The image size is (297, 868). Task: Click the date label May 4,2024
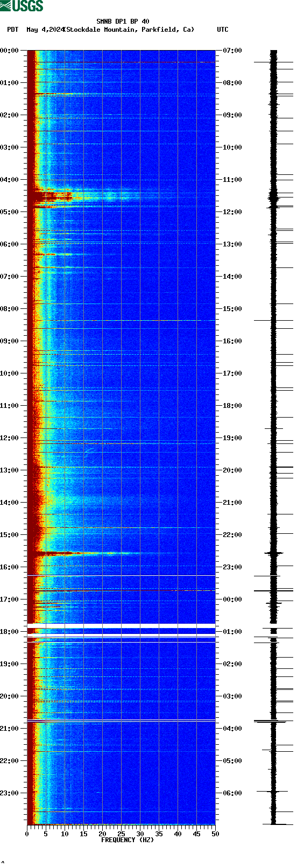point(45,30)
